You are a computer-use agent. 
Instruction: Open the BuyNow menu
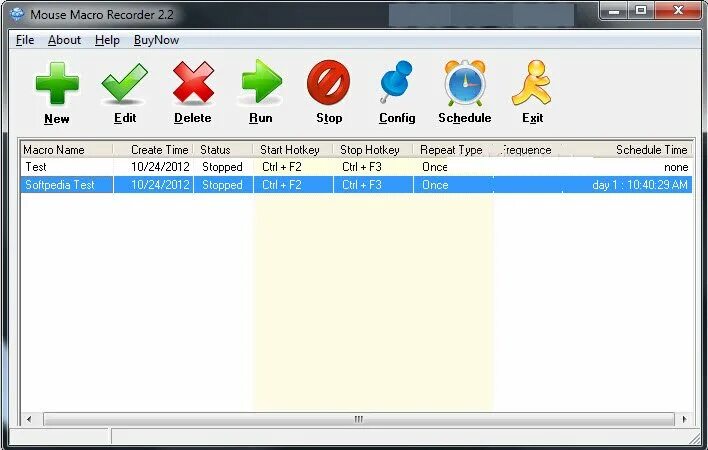(x=156, y=40)
